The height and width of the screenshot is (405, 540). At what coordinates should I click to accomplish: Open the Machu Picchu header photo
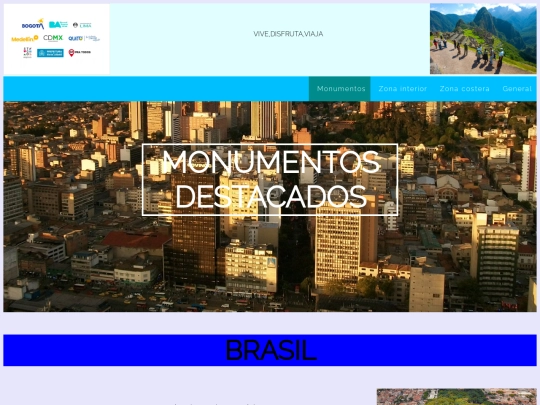pyautogui.click(x=483, y=39)
